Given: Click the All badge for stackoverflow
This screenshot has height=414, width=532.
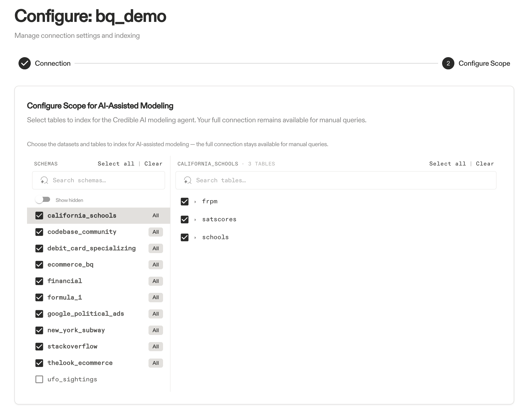Looking at the screenshot, I should point(156,347).
